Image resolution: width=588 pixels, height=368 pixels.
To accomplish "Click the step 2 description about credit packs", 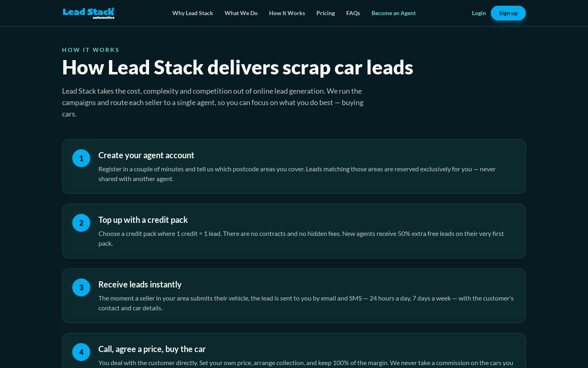I will point(301,238).
